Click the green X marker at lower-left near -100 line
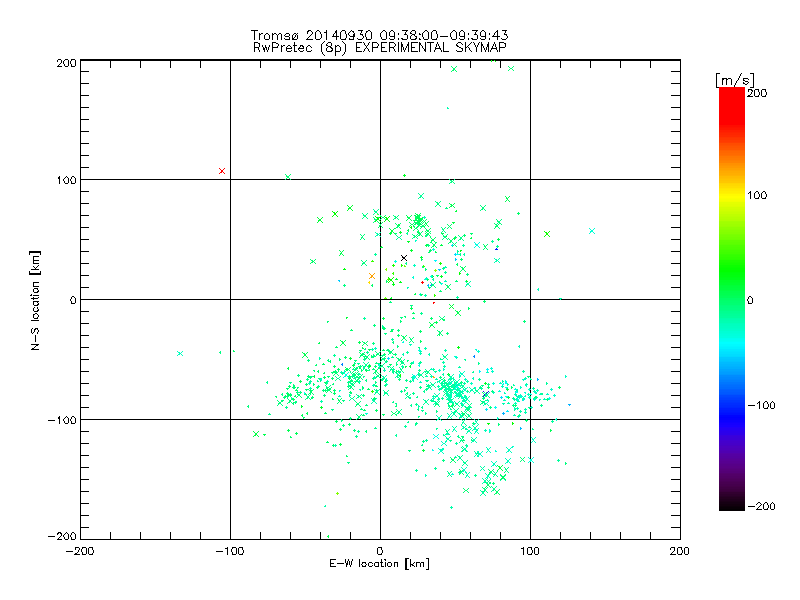 tap(257, 434)
